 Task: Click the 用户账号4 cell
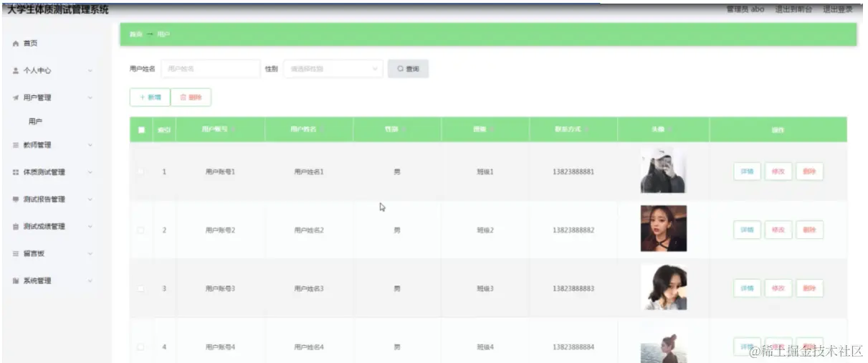pos(220,347)
